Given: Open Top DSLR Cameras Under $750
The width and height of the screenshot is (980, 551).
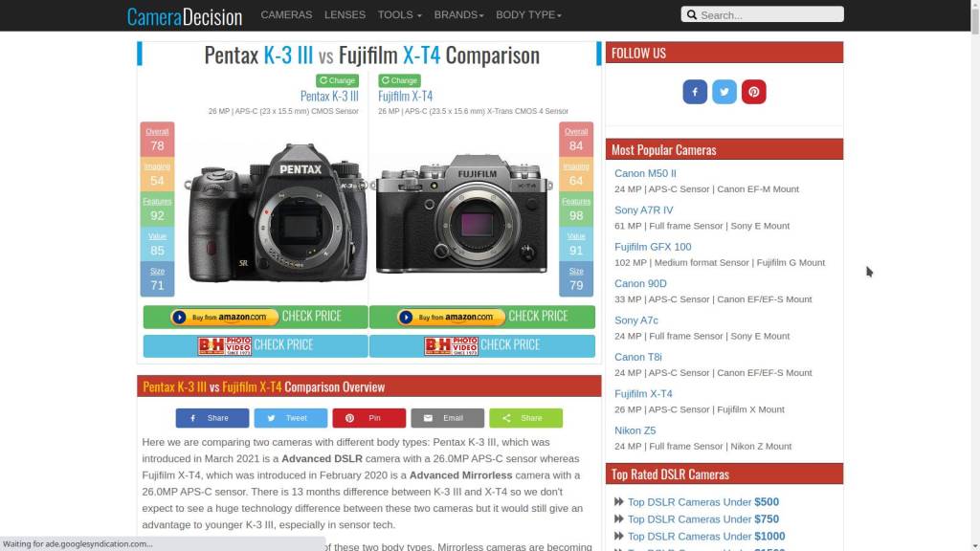Looking at the screenshot, I should pyautogui.click(x=703, y=519).
